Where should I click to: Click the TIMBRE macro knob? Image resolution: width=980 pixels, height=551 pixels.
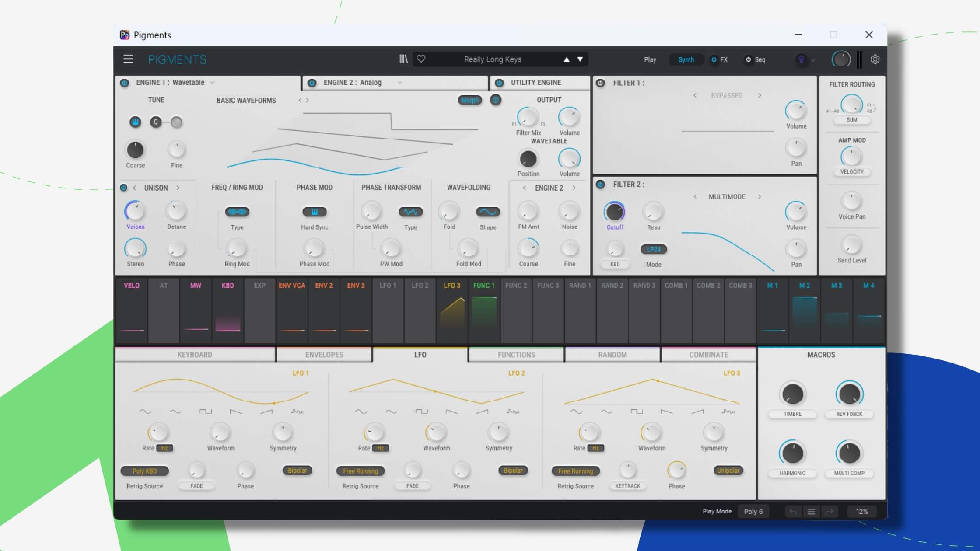pos(792,394)
